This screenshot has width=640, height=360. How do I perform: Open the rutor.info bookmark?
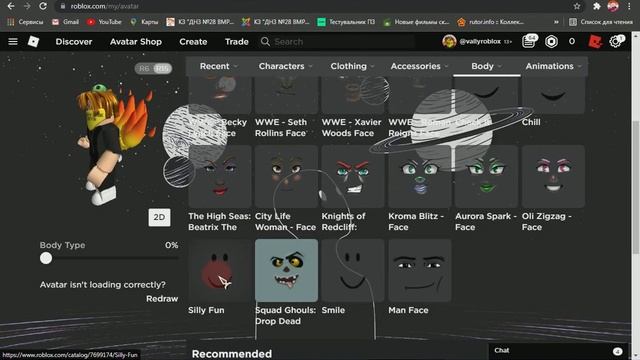point(491,22)
